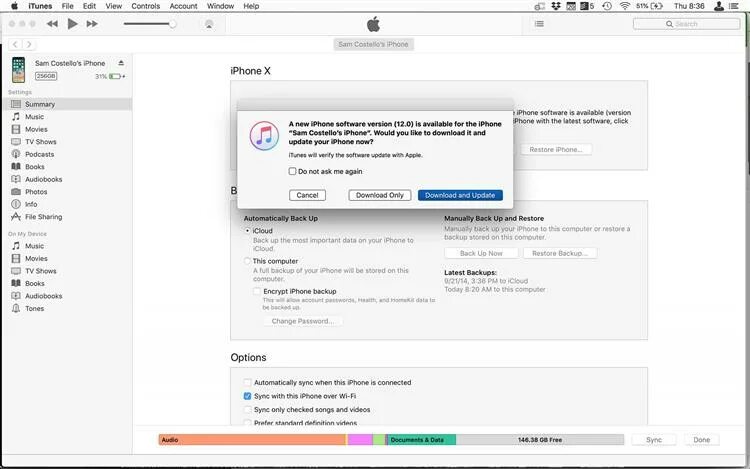The image size is (750, 469).
Task: Eject Sam Costello's iPhone
Action: 121,63
